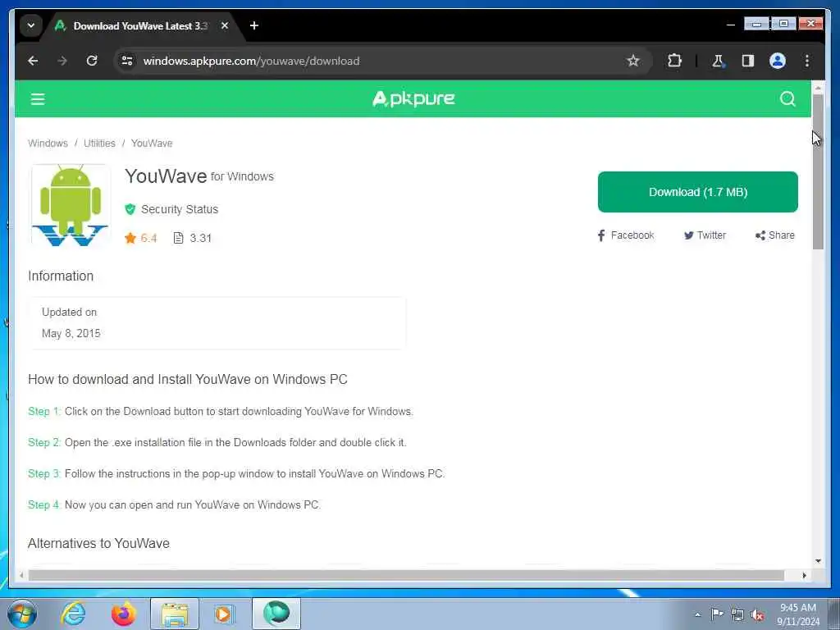Click the May 8, 2015 date
This screenshot has width=840, height=630.
(x=71, y=333)
